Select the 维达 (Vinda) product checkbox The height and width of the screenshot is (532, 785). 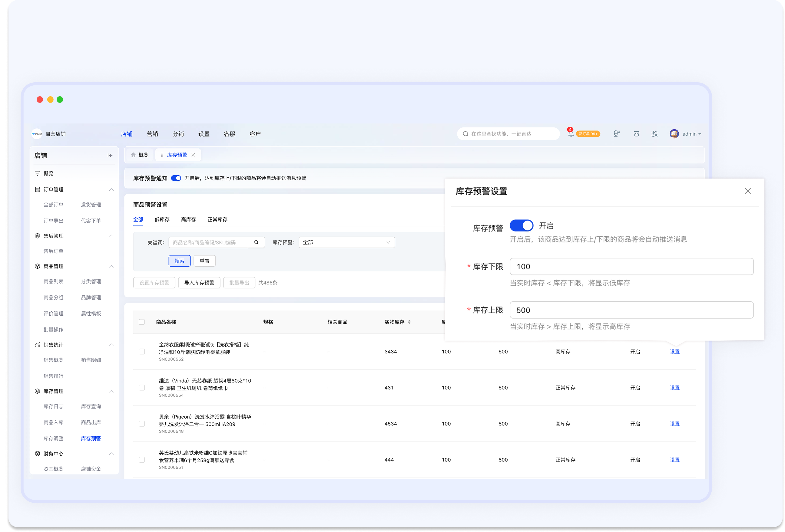[142, 388]
